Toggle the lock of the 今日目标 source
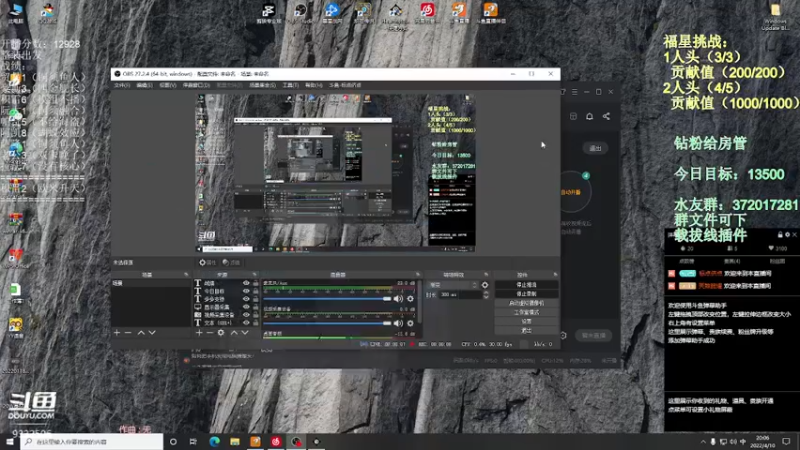The image size is (800, 450). [256, 291]
